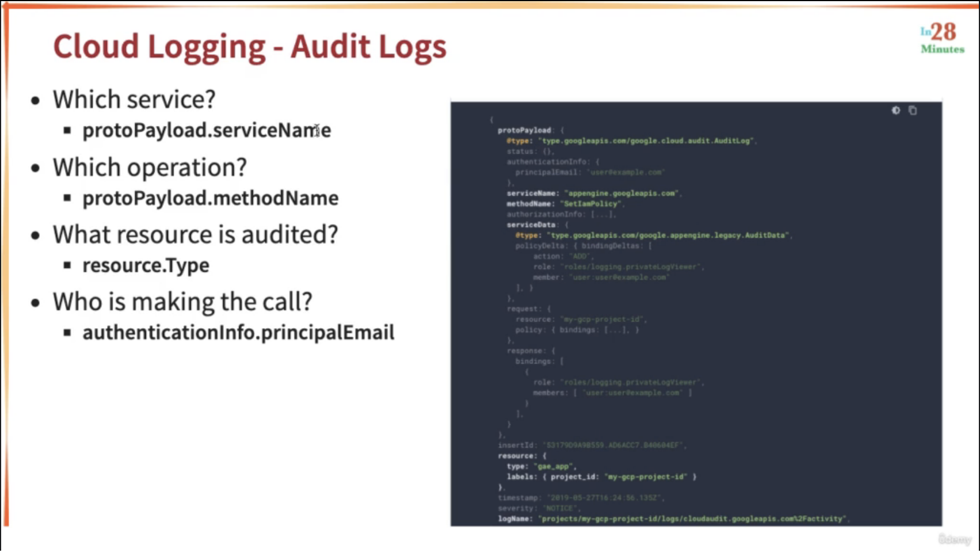This screenshot has height=553, width=980.
Task: Click the authorizationInfo code line
Action: click(x=561, y=214)
